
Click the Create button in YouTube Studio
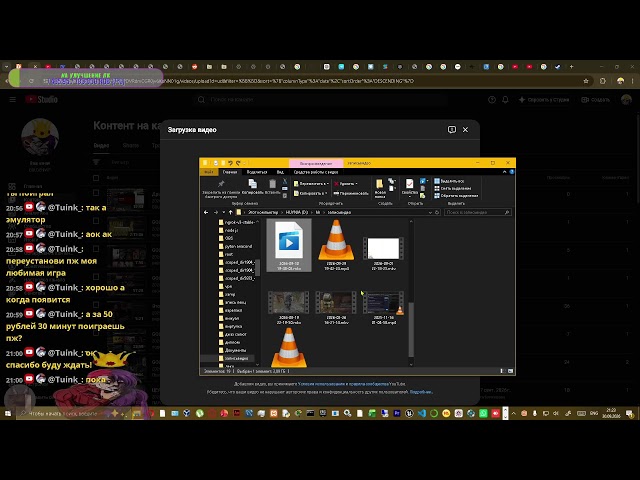595,100
